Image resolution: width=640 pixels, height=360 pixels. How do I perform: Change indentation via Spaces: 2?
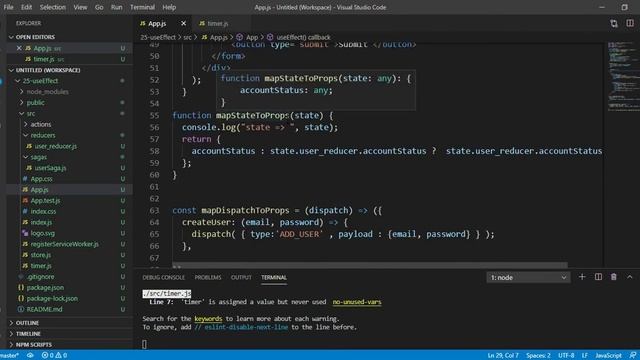point(538,356)
